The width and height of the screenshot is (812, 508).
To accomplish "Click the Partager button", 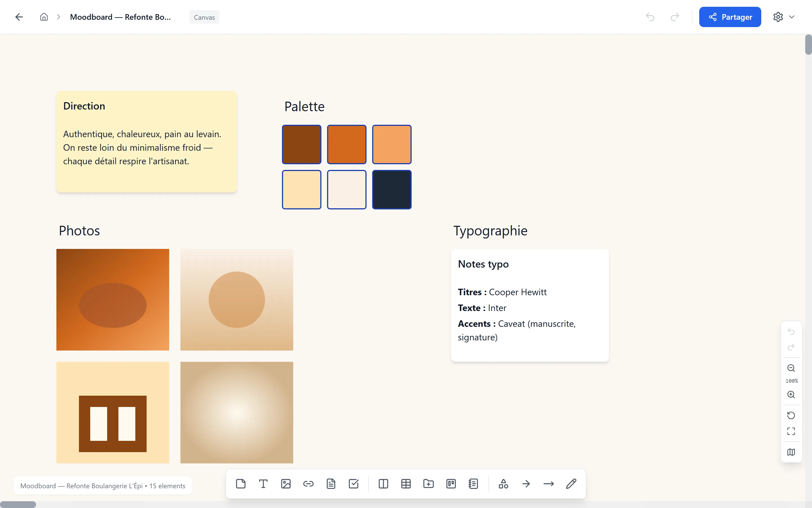I will [x=730, y=17].
